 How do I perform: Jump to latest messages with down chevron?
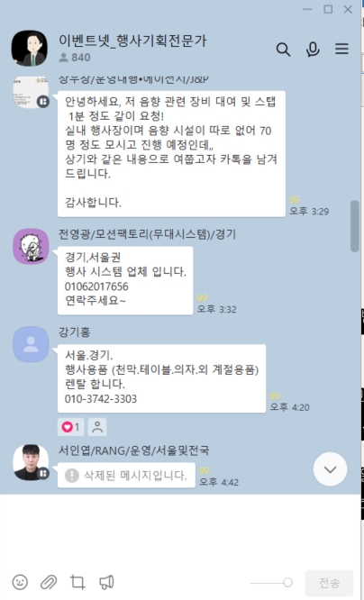(330, 469)
